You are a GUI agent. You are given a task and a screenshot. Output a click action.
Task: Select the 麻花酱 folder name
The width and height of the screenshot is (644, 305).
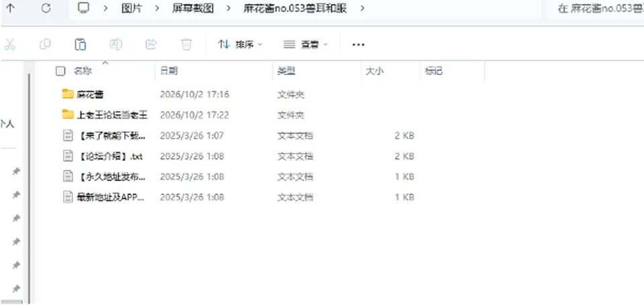pyautogui.click(x=90, y=95)
